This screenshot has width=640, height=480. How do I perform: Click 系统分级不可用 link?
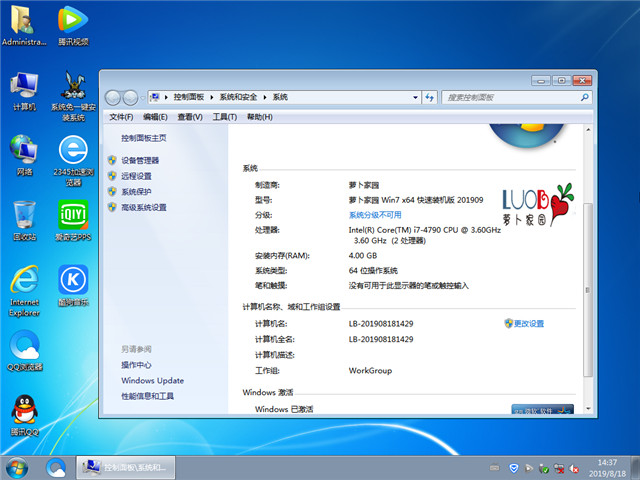(375, 215)
